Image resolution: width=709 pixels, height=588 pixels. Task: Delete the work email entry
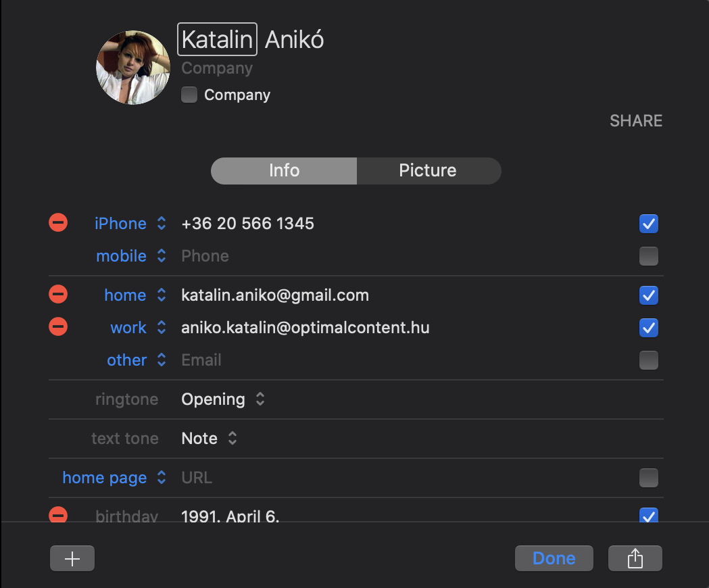(x=58, y=326)
